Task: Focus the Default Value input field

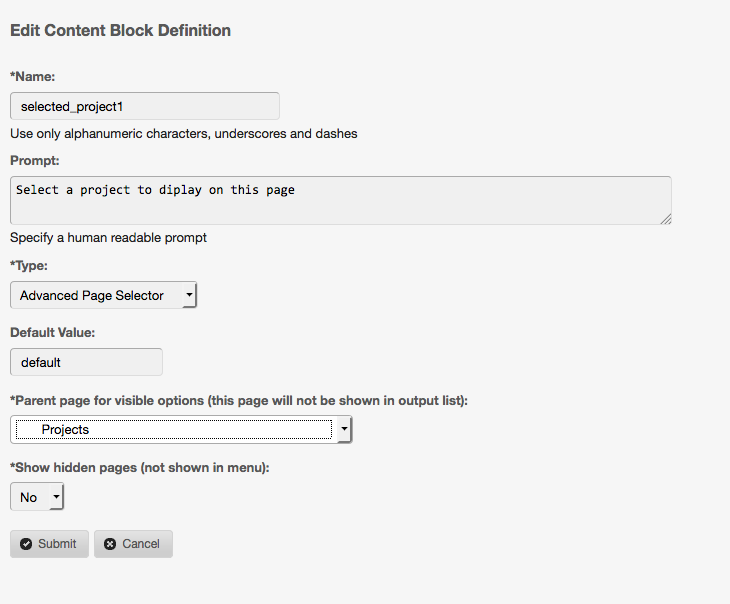Action: [86, 362]
